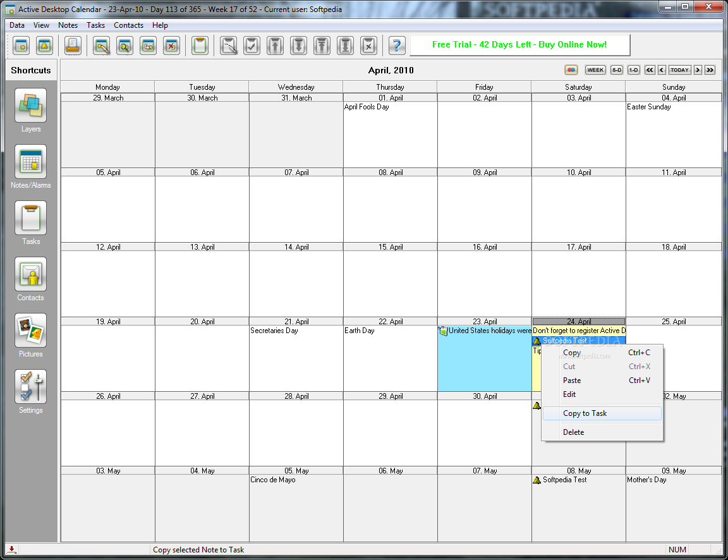Open help with the question mark icon
This screenshot has width=728, height=560.
[x=396, y=46]
